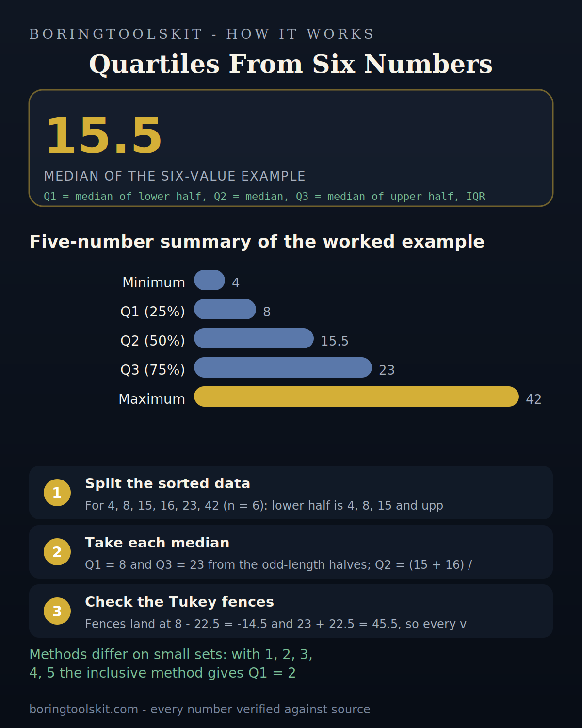Click the 'BORINGTOOLSKIT - HOW IT WORKS' header text
The width and height of the screenshot is (582, 728).
click(x=202, y=34)
